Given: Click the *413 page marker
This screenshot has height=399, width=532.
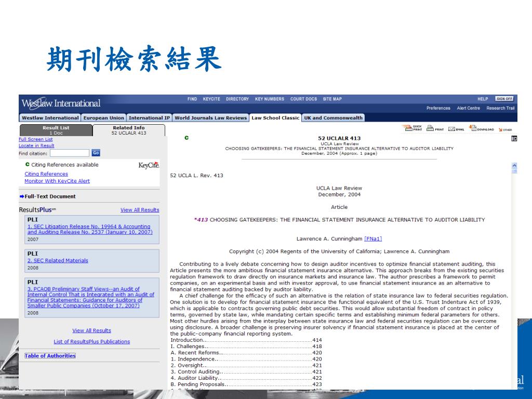Looking at the screenshot, I should pos(201,220).
